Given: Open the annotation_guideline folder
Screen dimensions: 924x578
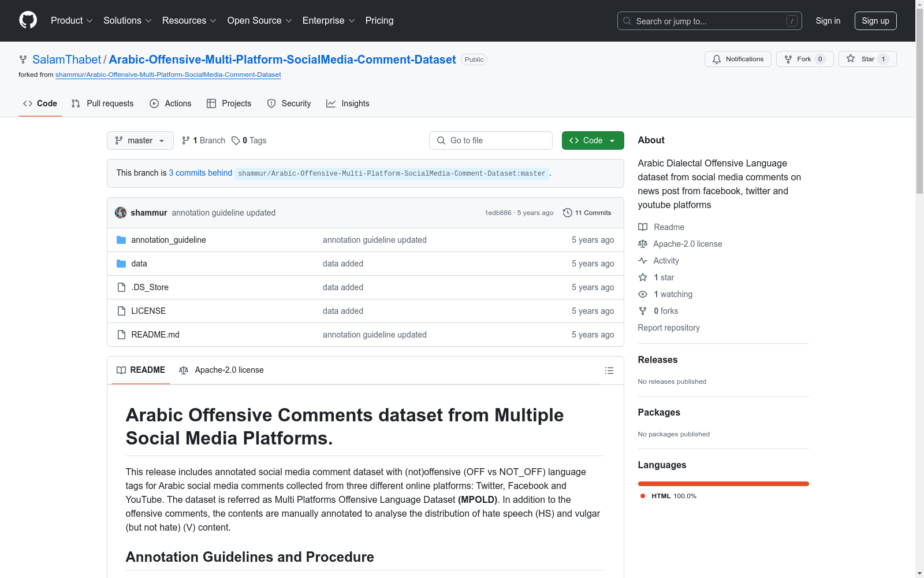Looking at the screenshot, I should click(169, 240).
